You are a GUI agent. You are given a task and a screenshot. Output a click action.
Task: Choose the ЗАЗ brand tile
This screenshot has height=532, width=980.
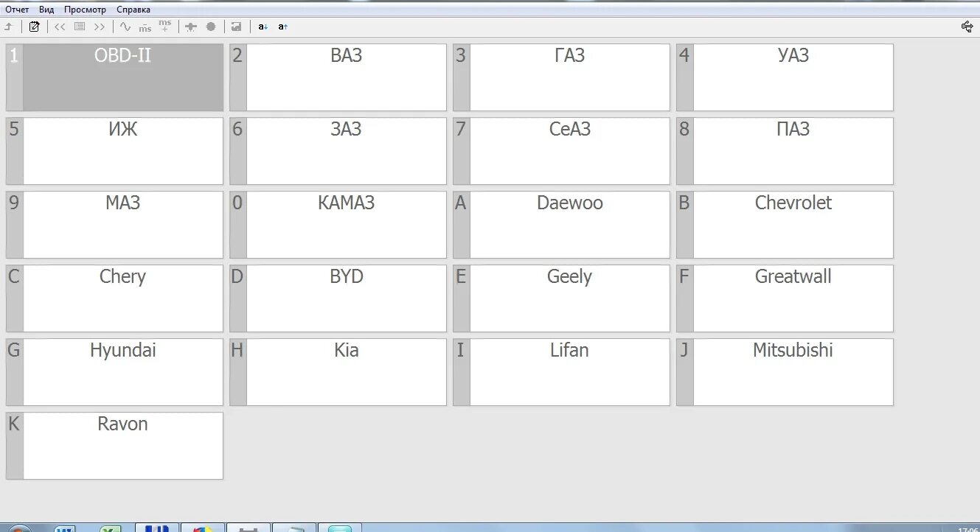tap(338, 151)
